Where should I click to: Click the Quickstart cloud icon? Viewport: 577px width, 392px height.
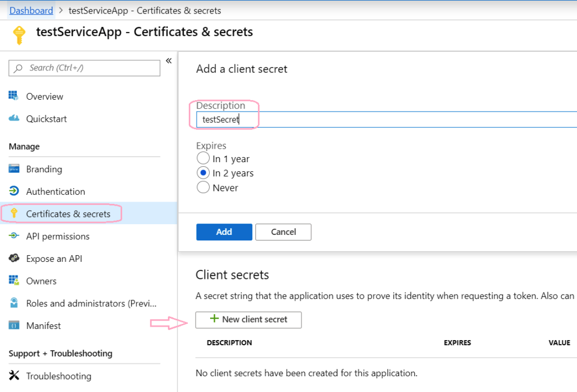(x=14, y=118)
